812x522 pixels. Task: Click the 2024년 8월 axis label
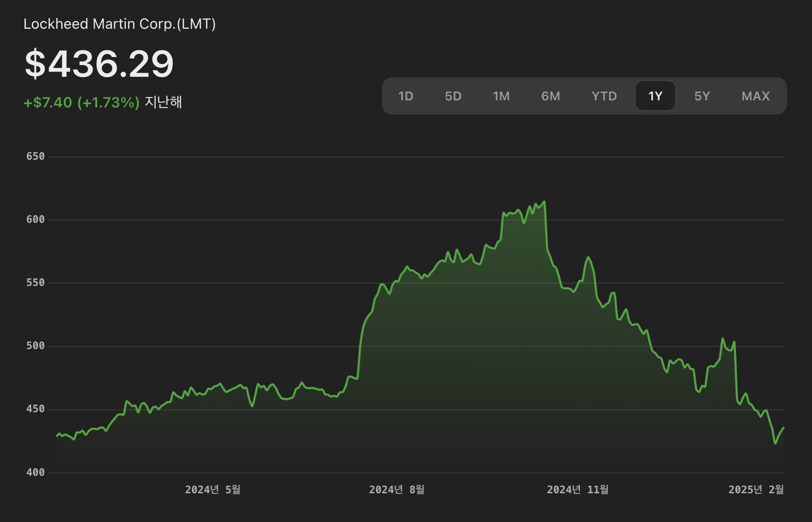click(397, 489)
